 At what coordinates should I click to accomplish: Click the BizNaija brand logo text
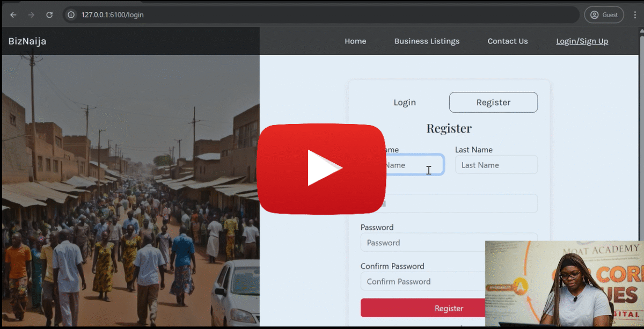pyautogui.click(x=27, y=41)
